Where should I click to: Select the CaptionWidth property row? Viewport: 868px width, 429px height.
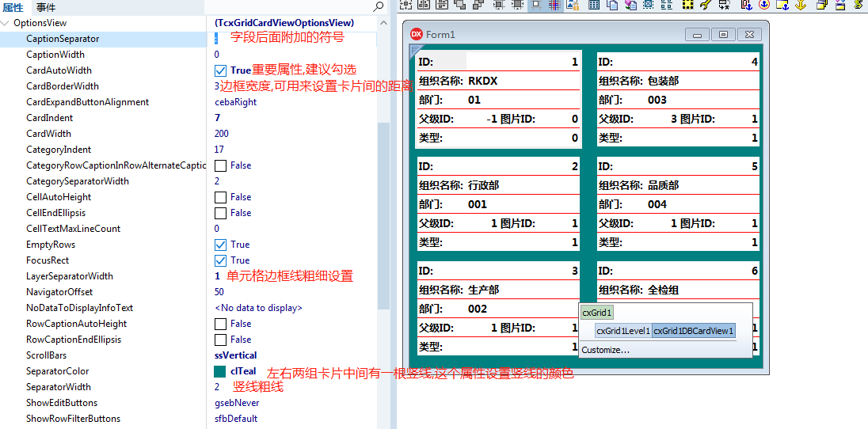click(x=103, y=55)
